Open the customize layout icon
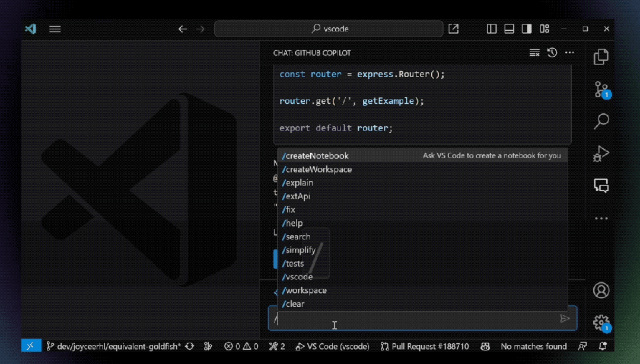 [x=545, y=29]
